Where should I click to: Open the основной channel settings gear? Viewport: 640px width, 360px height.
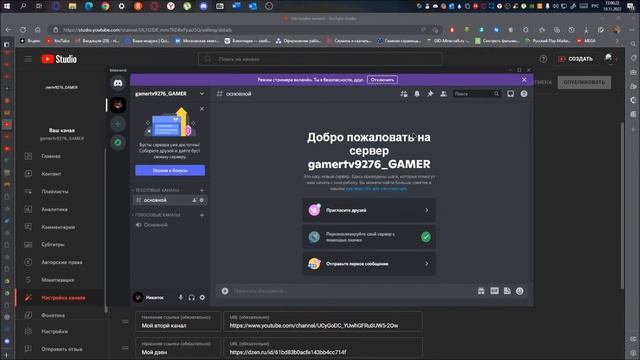tap(202, 200)
